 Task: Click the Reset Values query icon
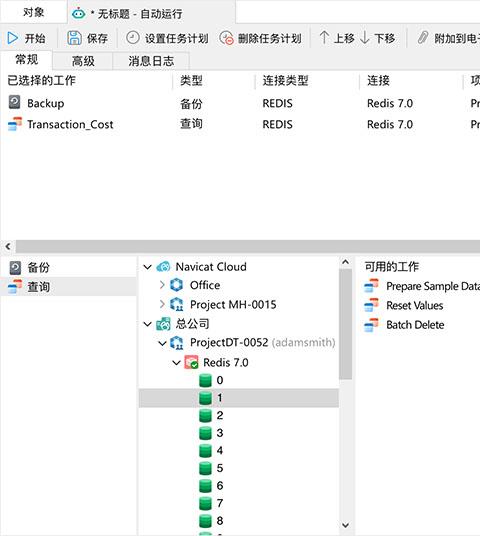pos(372,305)
